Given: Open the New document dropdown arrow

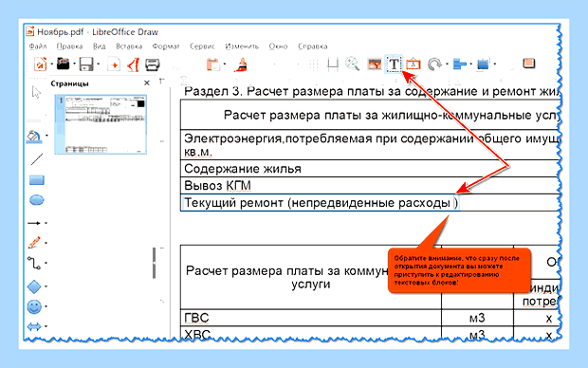Looking at the screenshot, I should click(51, 64).
